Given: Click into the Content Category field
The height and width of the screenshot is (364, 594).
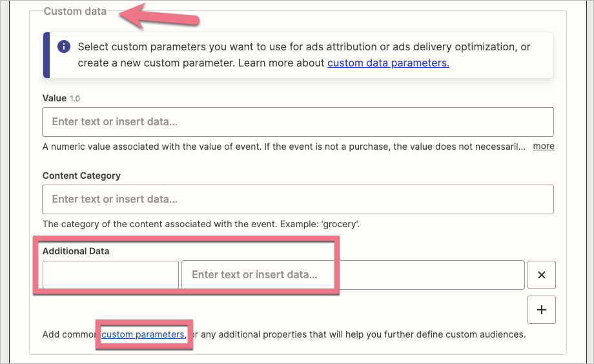Looking at the screenshot, I should pyautogui.click(x=298, y=199).
